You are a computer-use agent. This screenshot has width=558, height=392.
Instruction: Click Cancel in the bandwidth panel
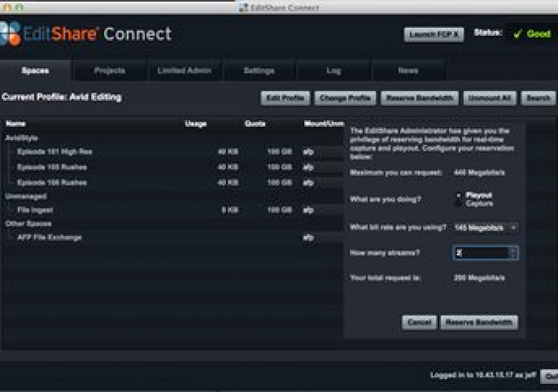(419, 322)
